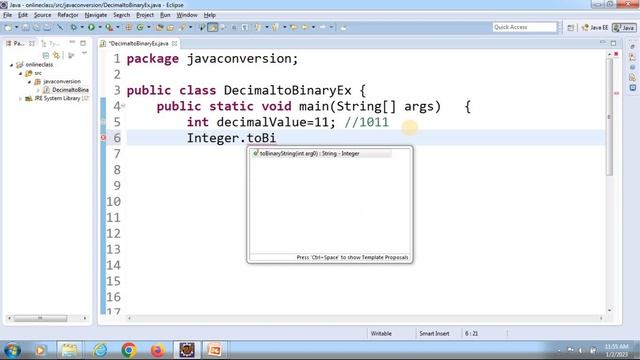This screenshot has height=360, width=640.
Task: Open the Navigate menu
Action: point(96,15)
